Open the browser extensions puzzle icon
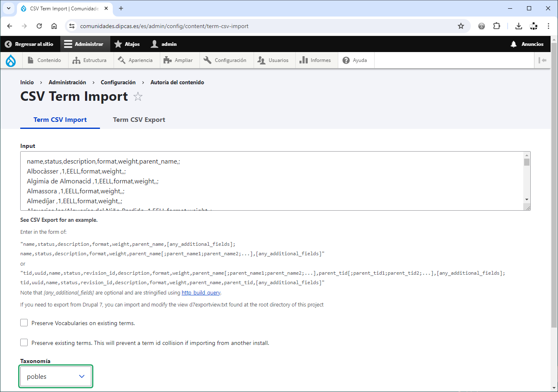 (x=496, y=26)
